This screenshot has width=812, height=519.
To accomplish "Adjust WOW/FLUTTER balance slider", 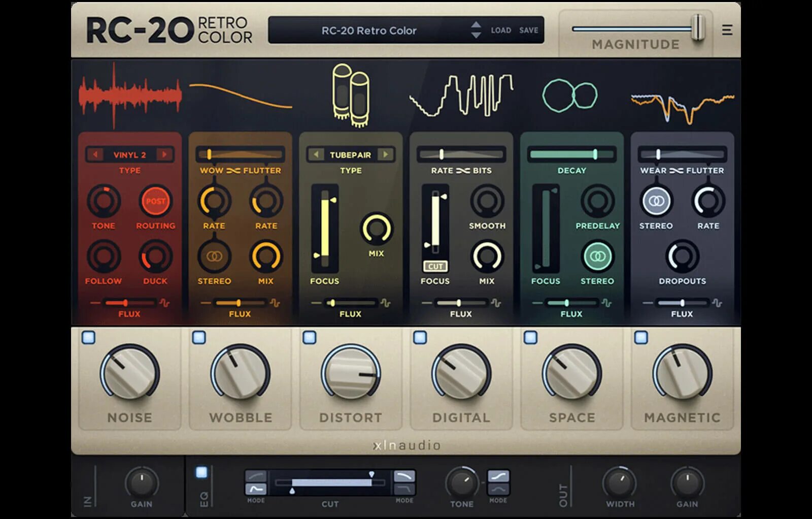I will 240,154.
